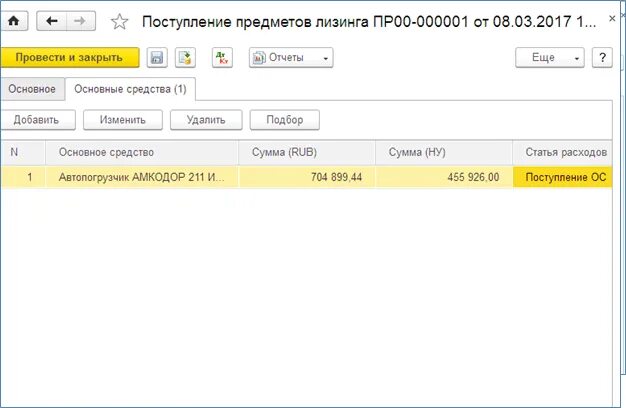Open help with the question mark button
626x408 pixels.
click(x=602, y=57)
